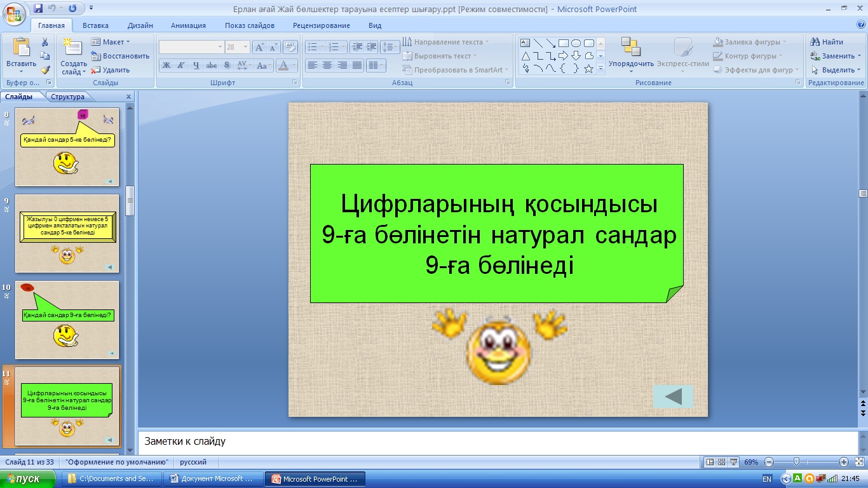Viewport: 868px width, 488px height.
Task: Select the text box shape in gallery
Action: (526, 43)
